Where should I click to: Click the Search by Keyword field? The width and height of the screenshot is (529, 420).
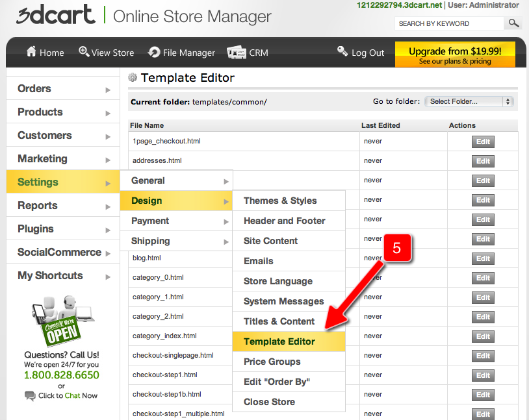(x=448, y=23)
